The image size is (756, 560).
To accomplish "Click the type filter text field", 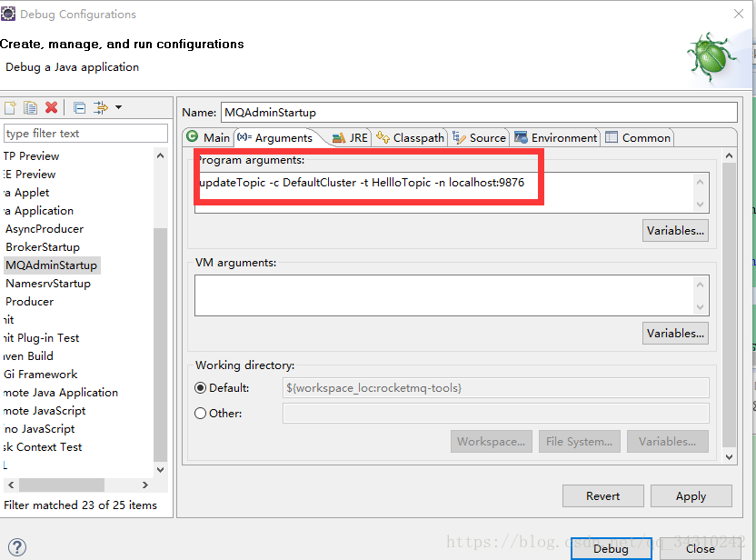I will (x=85, y=133).
